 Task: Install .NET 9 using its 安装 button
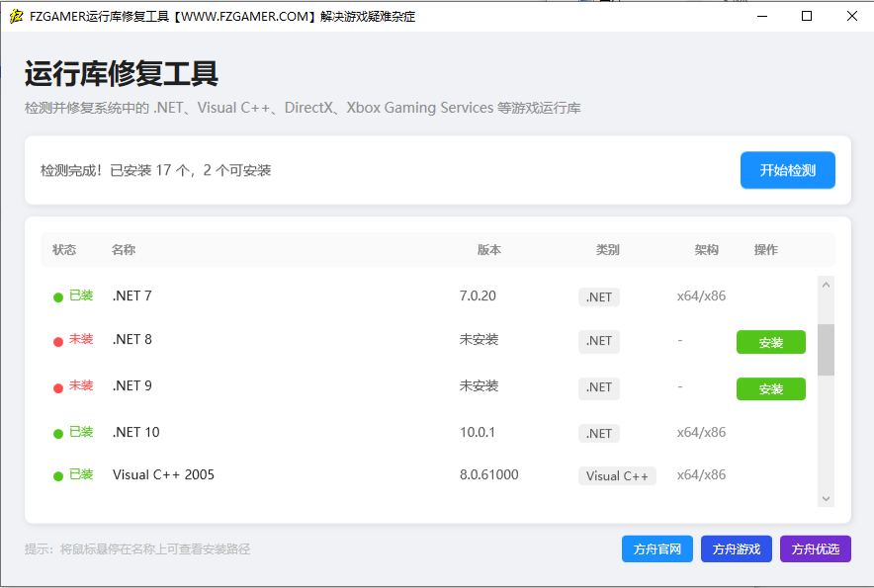pos(770,387)
